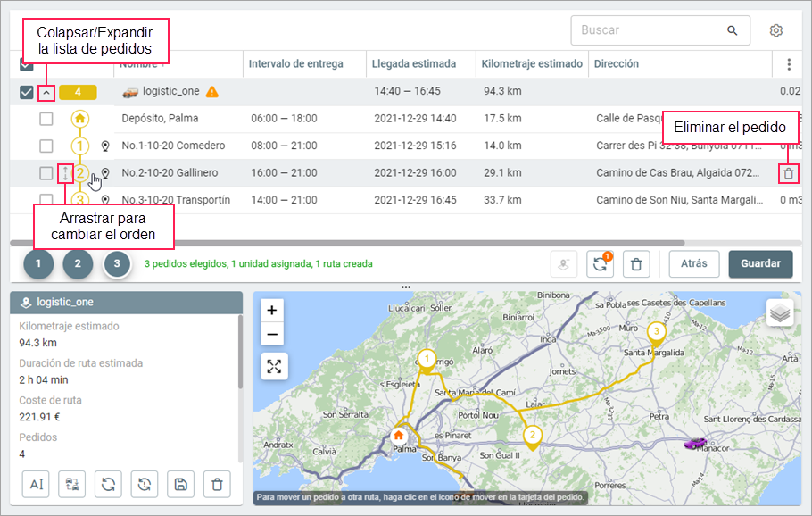Viewport: 812px width, 516px height.
Task: Click the Guardar button
Action: 760,263
